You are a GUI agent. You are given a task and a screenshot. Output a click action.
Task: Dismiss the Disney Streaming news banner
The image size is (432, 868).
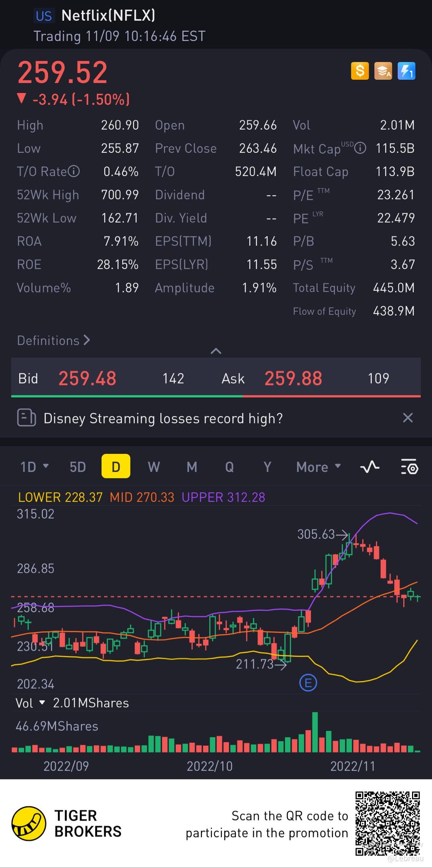pyautogui.click(x=408, y=418)
